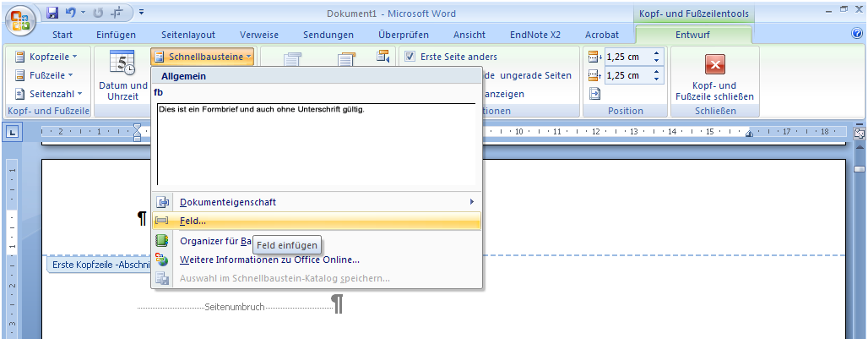Toggle ruler view button above scrollbar
868x339 pixels.
point(860,133)
